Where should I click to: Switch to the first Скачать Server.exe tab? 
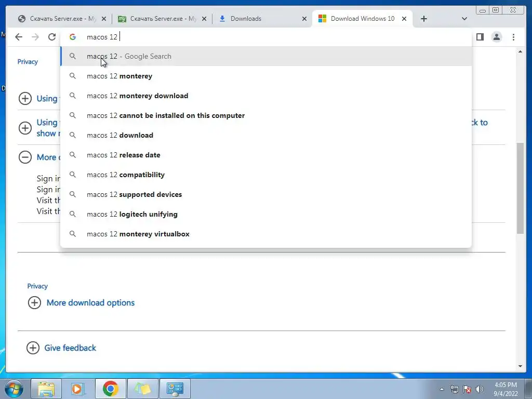coord(62,19)
